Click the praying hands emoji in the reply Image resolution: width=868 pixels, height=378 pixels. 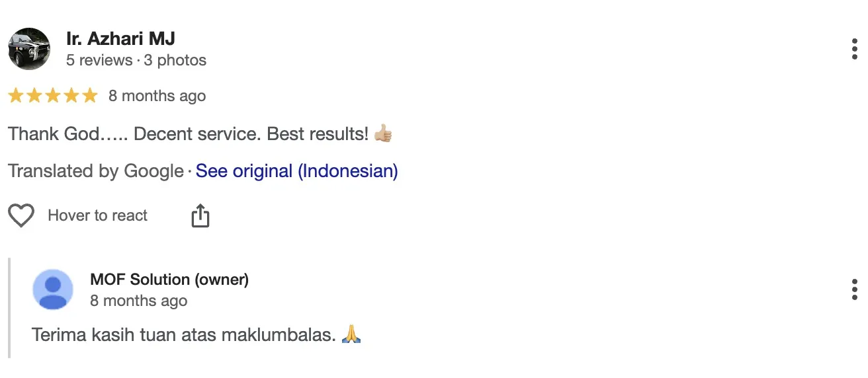click(351, 334)
